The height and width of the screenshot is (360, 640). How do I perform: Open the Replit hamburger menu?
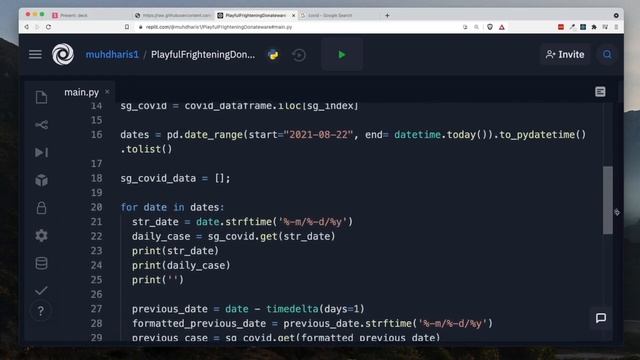[x=35, y=54]
